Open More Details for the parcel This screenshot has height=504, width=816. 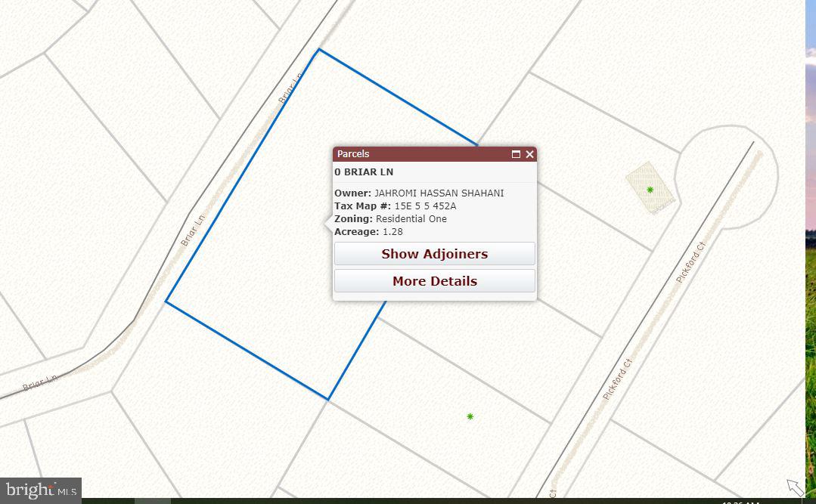(x=434, y=281)
